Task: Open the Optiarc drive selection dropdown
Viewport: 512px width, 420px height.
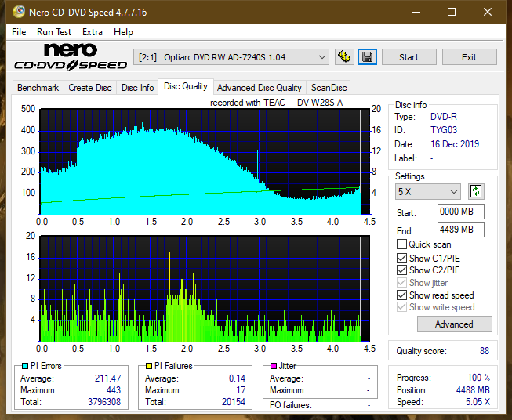Action: 231,57
